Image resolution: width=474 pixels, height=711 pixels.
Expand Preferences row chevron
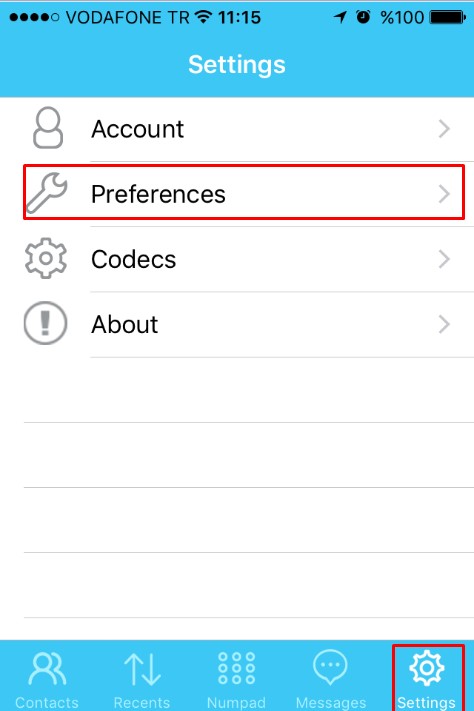pos(444,194)
